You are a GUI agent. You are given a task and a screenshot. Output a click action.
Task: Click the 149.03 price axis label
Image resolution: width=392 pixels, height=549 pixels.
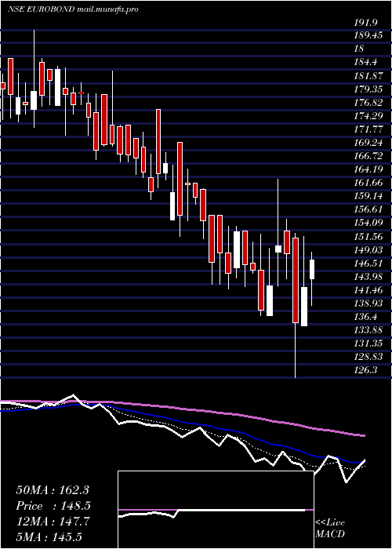(x=368, y=249)
